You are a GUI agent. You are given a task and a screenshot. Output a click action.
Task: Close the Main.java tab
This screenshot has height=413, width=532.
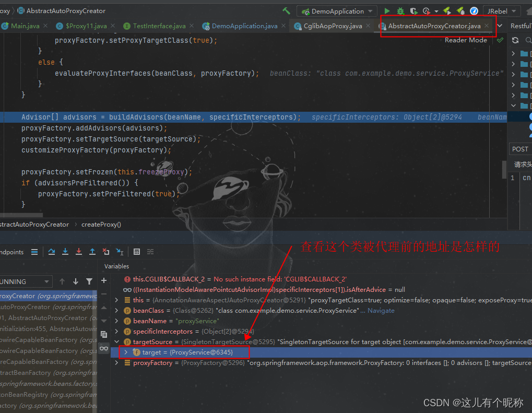pos(45,26)
